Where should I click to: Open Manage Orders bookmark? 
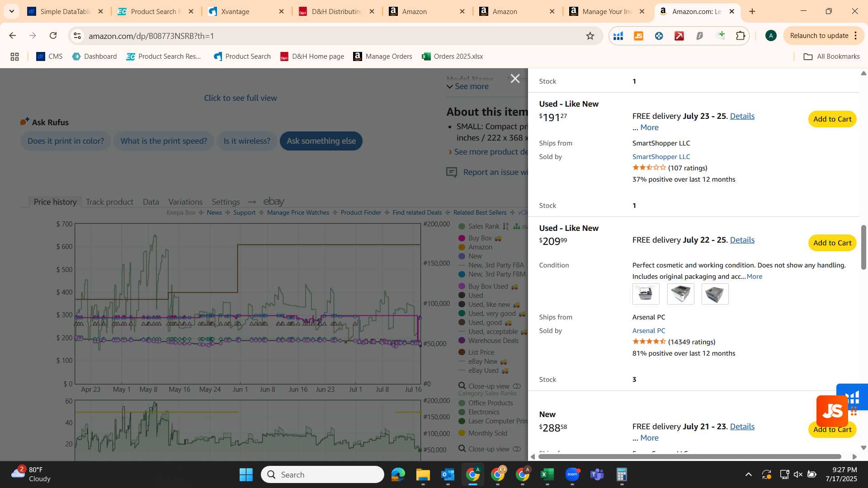point(383,56)
